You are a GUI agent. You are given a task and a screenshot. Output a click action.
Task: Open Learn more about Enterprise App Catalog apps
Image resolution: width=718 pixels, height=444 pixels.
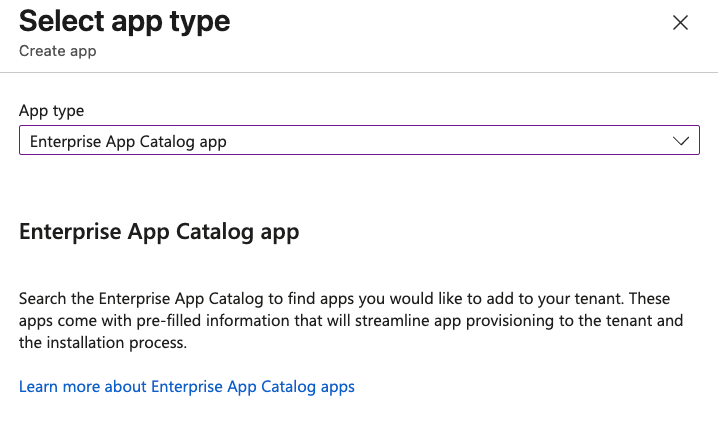187,386
